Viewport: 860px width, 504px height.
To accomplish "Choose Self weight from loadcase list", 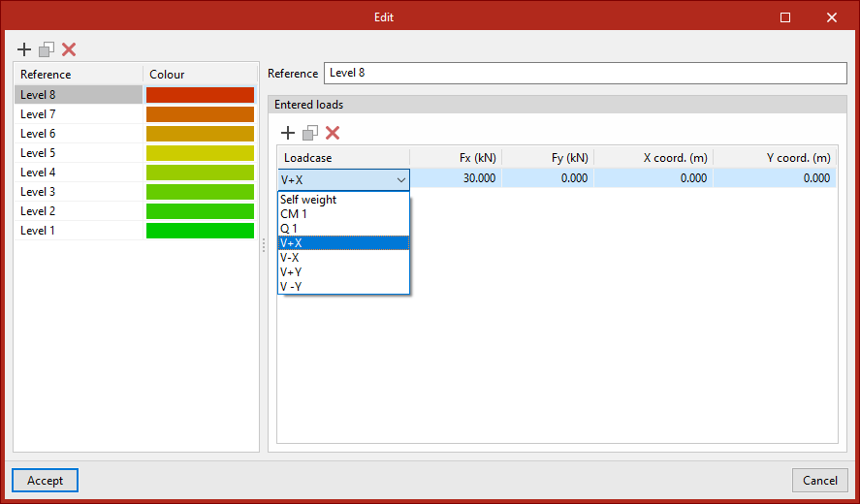I will pyautogui.click(x=343, y=200).
